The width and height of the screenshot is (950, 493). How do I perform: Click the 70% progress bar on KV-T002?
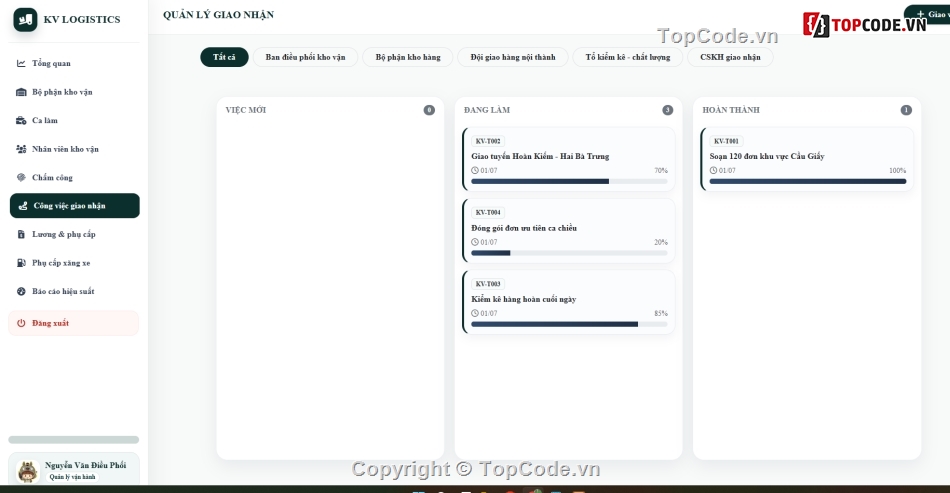tap(570, 181)
